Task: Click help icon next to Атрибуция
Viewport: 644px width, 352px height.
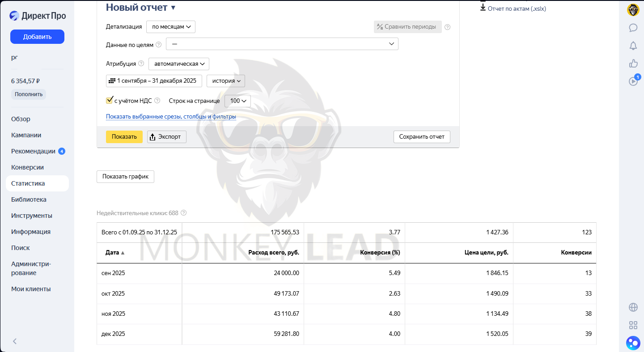Action: [141, 64]
